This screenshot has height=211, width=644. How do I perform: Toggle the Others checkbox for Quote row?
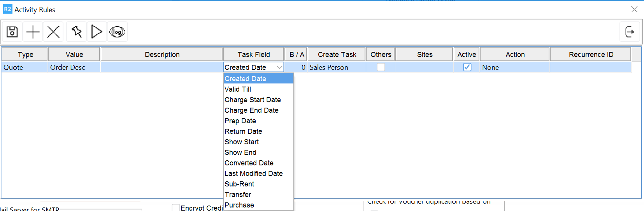click(381, 67)
